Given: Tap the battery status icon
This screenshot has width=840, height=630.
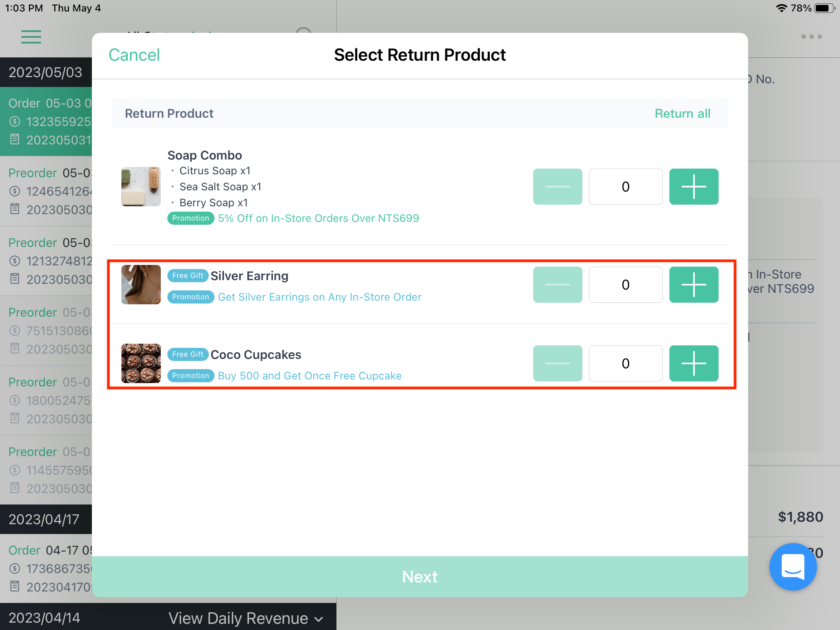Looking at the screenshot, I should coord(824,8).
